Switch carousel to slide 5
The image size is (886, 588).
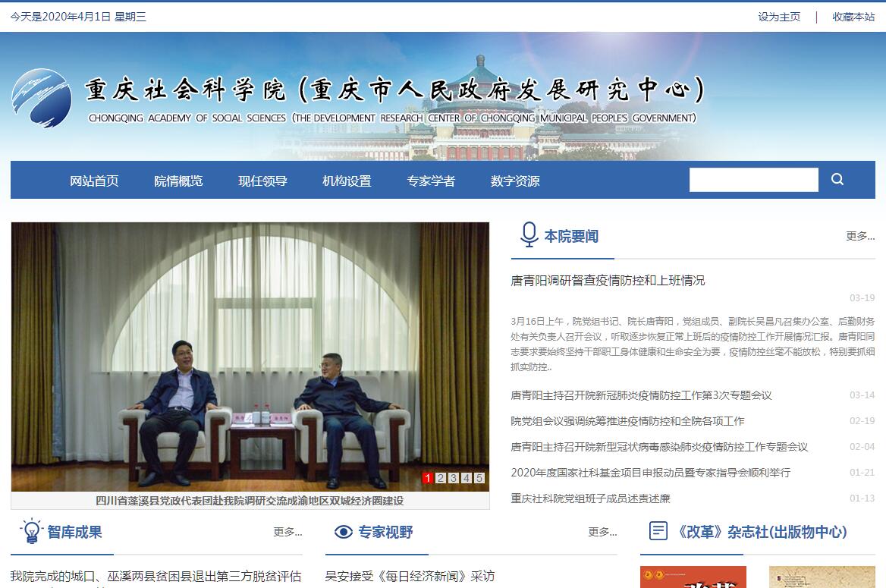[x=479, y=478]
